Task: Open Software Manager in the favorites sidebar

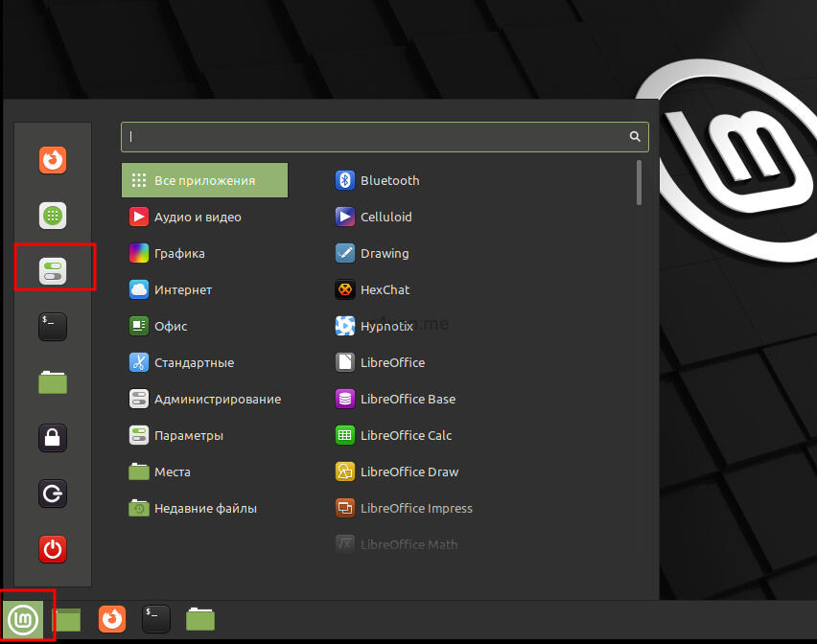Action: point(53,215)
